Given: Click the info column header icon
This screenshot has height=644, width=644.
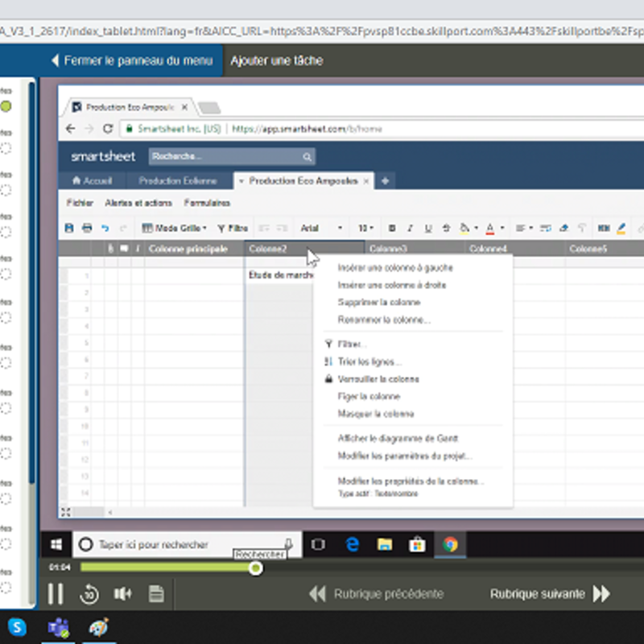Looking at the screenshot, I should pyautogui.click(x=138, y=249).
